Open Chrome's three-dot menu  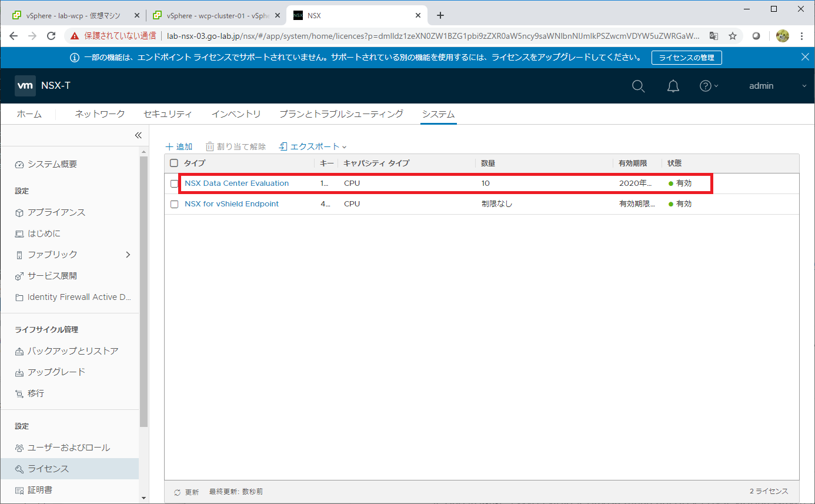click(x=802, y=36)
